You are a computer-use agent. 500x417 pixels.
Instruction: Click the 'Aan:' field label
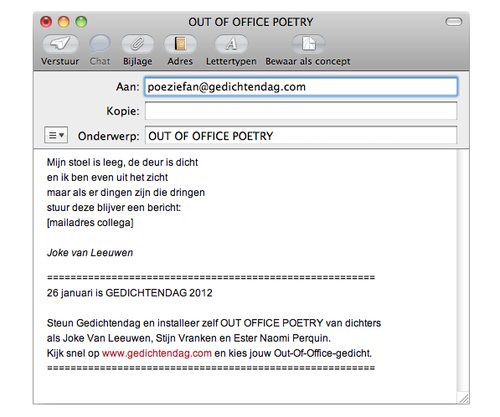(128, 87)
